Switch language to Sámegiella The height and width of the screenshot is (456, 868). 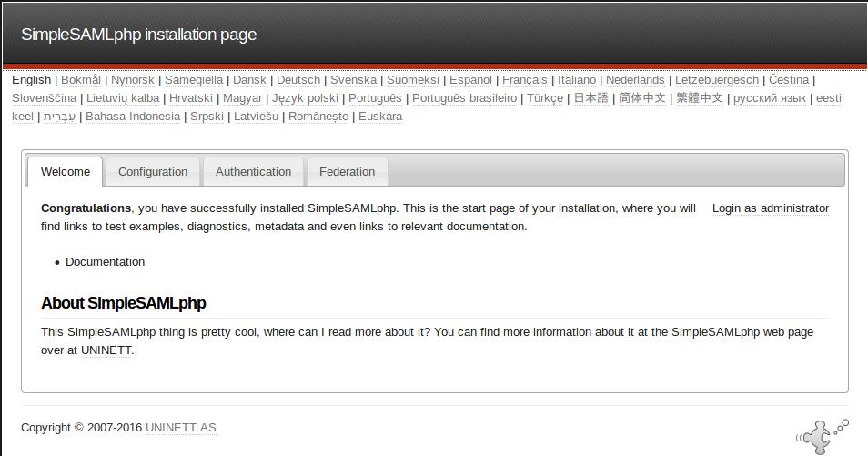click(x=194, y=80)
